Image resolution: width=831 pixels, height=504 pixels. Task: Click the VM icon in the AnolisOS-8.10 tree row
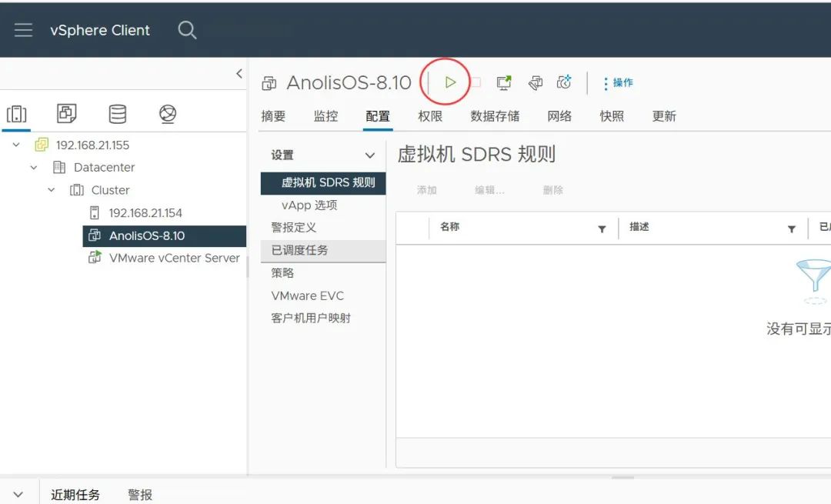[x=95, y=235]
